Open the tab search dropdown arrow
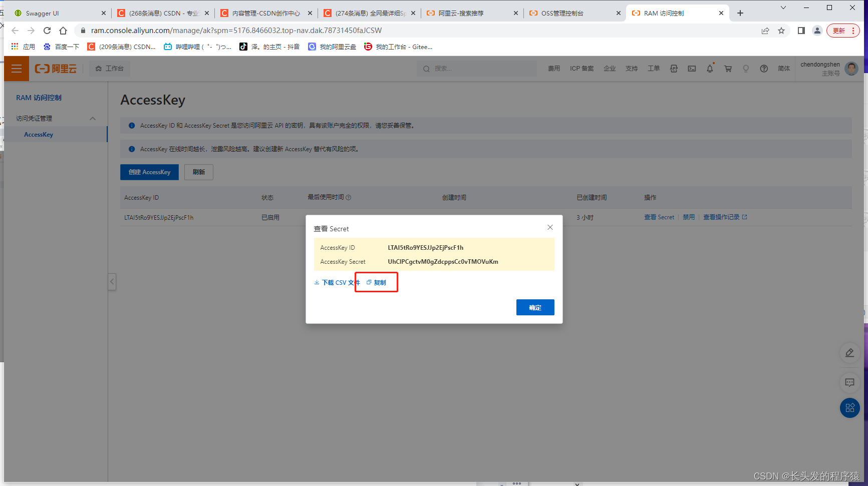The height and width of the screenshot is (486, 868). tap(783, 8)
